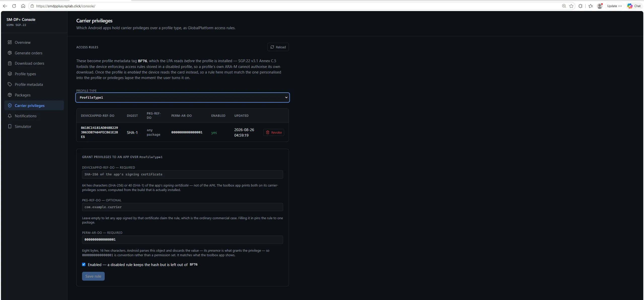View site info padlock icon
The image size is (644, 300).
click(32, 6)
